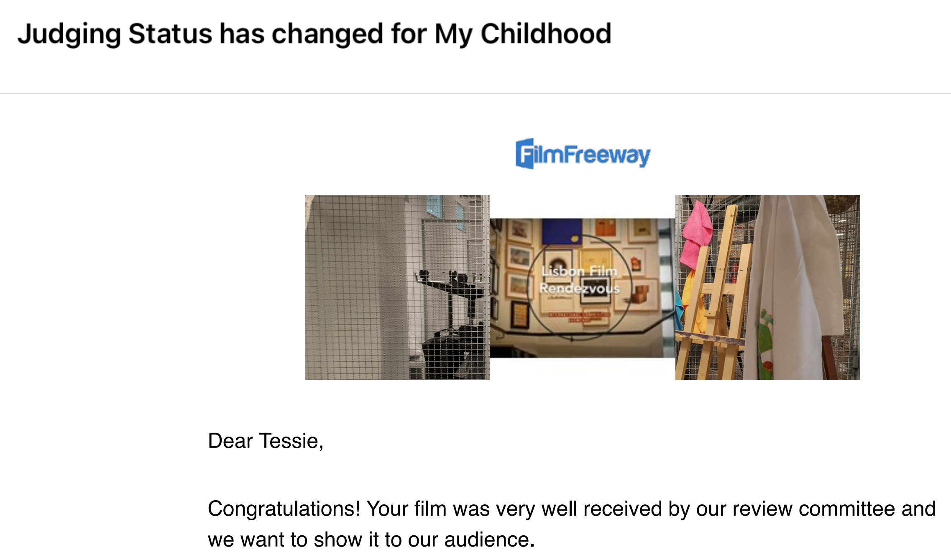Image resolution: width=951 pixels, height=560 pixels.
Task: Click the email subject heading
Action: coord(314,33)
